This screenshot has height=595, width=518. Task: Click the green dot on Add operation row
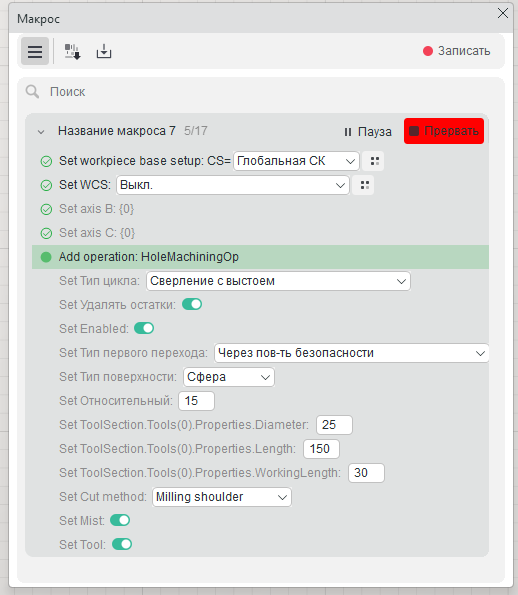click(46, 257)
